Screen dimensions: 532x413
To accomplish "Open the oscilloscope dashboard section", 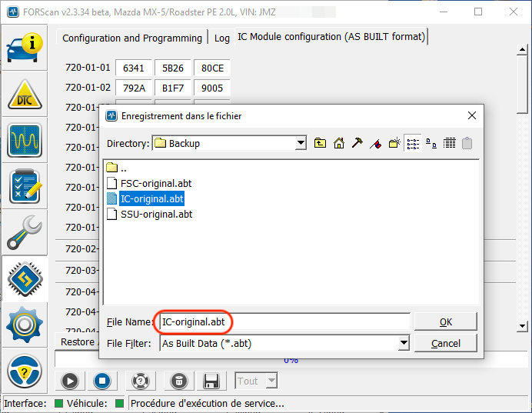I will (x=25, y=141).
